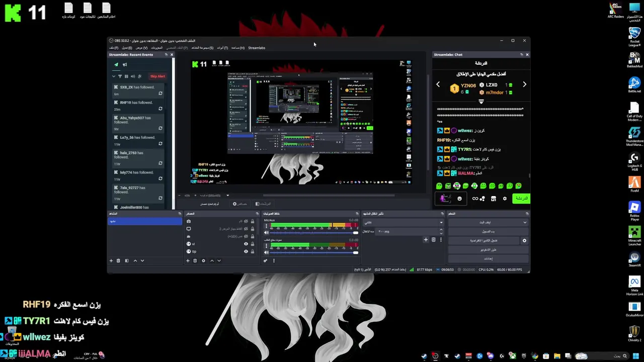644x362 pixels.
Task: Open the File (F) menu
Action: (114, 48)
